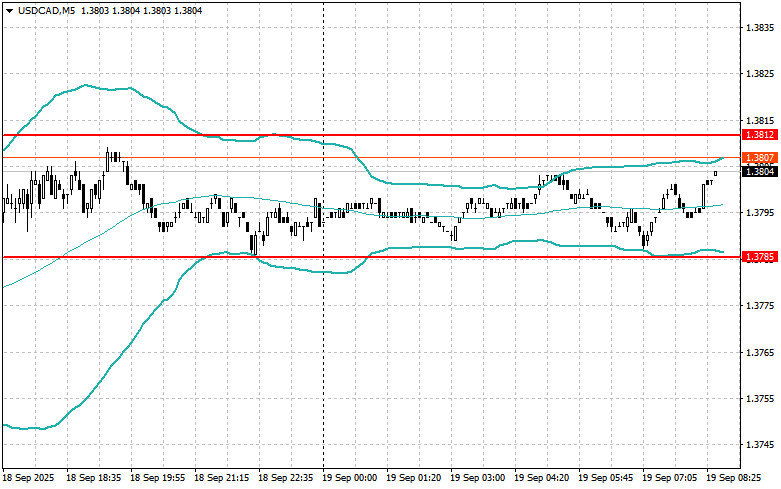Select the orange 1.3807 price label
The width and height of the screenshot is (781, 489).
pos(760,158)
